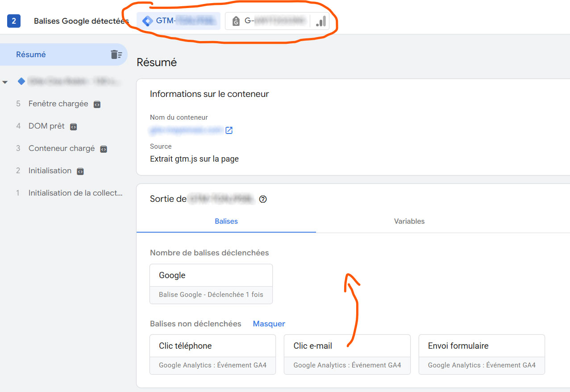Click the help icon beside Sortie de
This screenshot has width=570, height=392.
(x=263, y=200)
